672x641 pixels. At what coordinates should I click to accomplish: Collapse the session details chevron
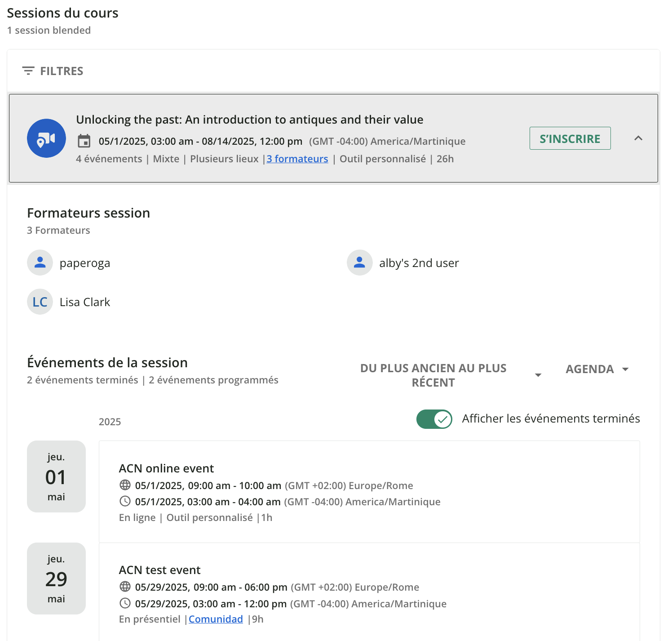638,138
